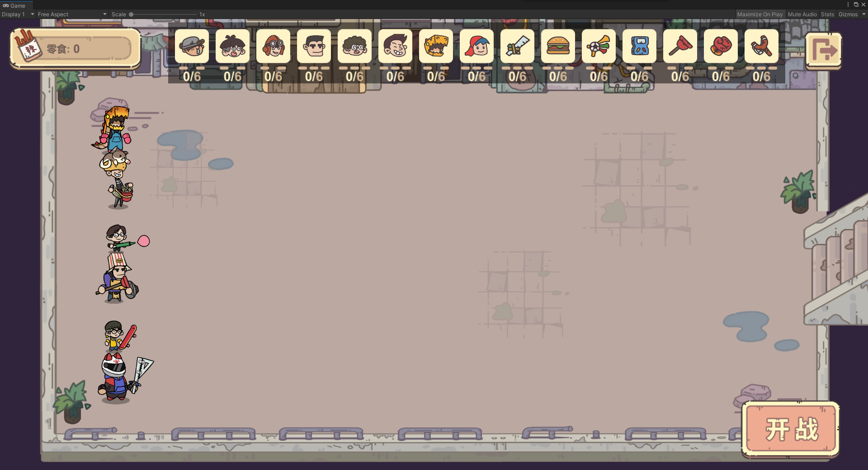Select the popcorn-bucket-hat fighter
This screenshot has width=868, height=470.
(117, 278)
